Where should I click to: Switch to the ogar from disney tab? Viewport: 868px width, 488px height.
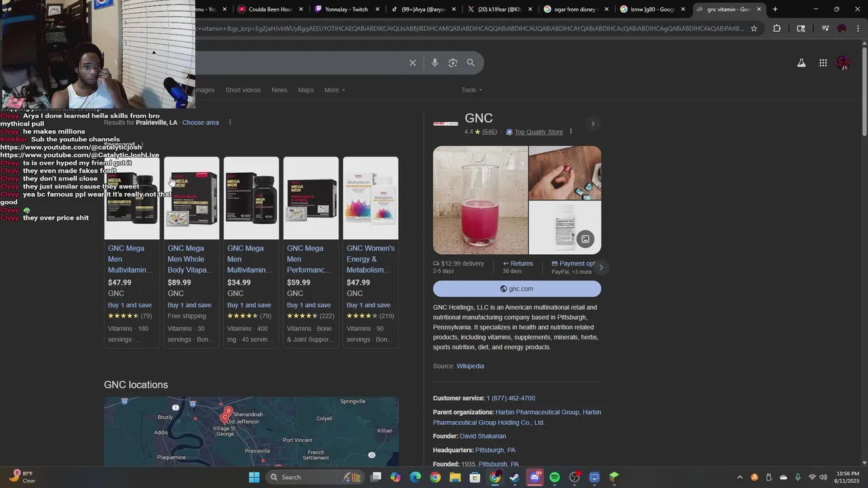[x=575, y=9]
